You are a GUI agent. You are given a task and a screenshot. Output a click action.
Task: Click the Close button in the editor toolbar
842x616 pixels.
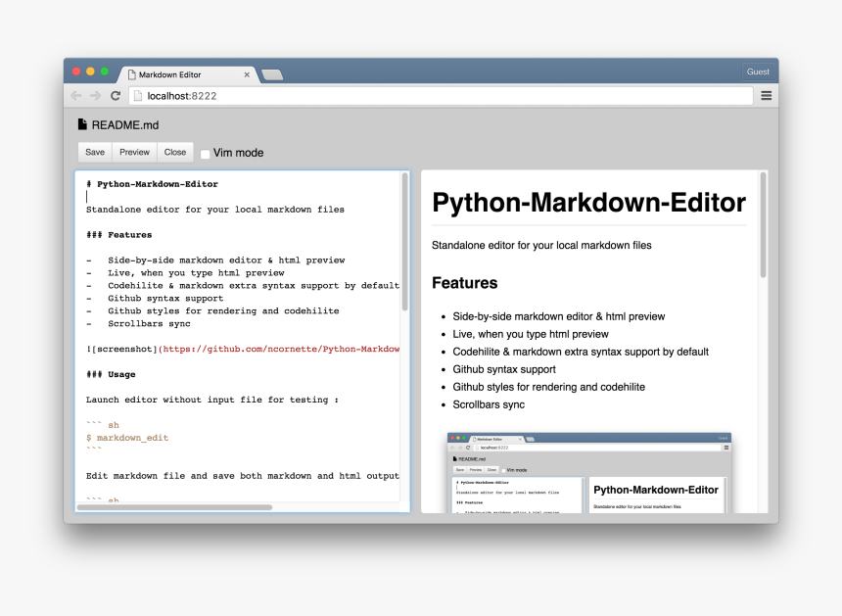click(175, 152)
